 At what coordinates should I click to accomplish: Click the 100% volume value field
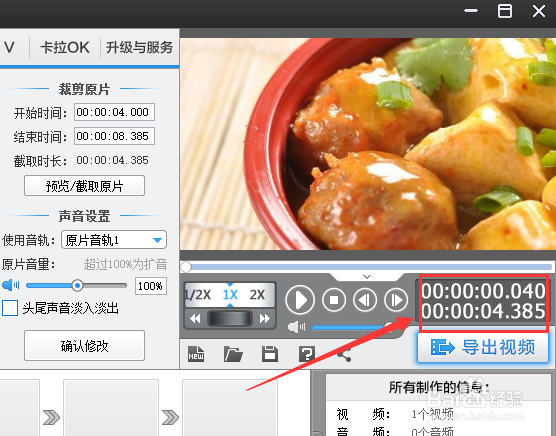coord(151,286)
